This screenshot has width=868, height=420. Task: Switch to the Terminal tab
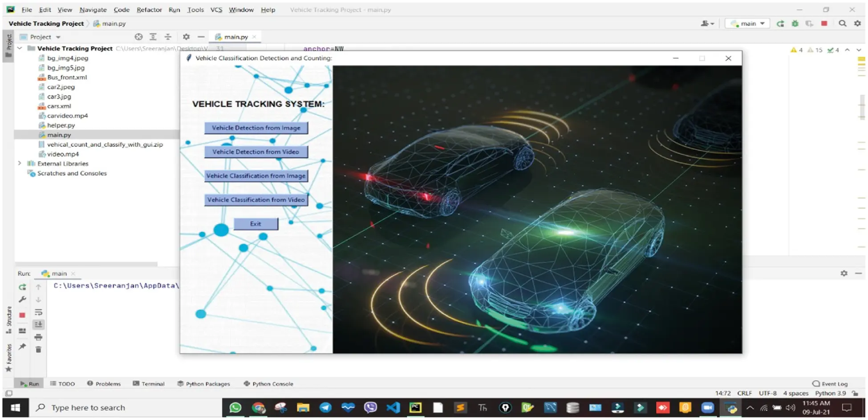tap(150, 384)
